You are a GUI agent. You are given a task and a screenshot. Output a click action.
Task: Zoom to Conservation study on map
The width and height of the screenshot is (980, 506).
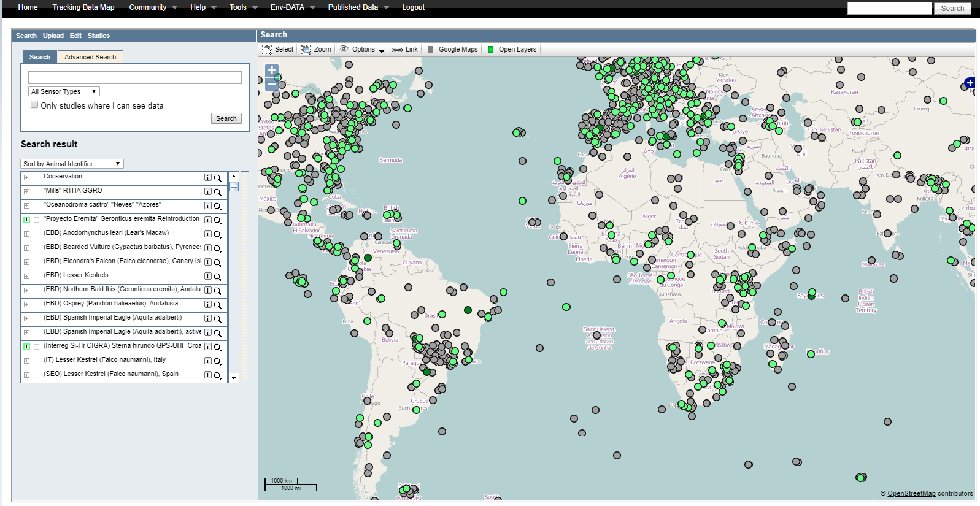tap(217, 178)
